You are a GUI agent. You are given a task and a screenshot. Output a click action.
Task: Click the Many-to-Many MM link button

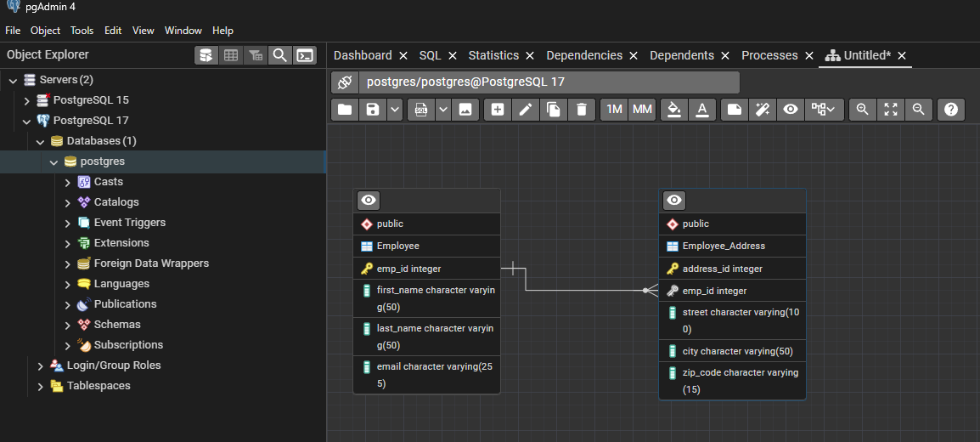[642, 110]
